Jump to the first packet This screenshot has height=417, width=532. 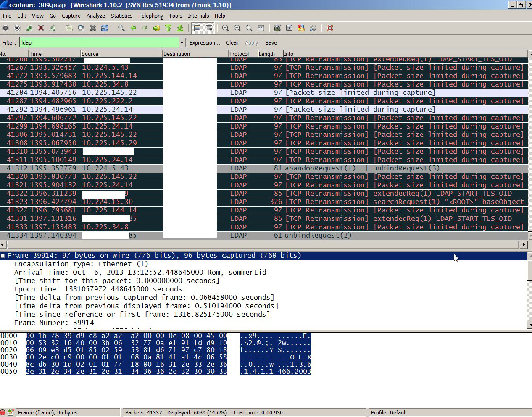pos(169,28)
